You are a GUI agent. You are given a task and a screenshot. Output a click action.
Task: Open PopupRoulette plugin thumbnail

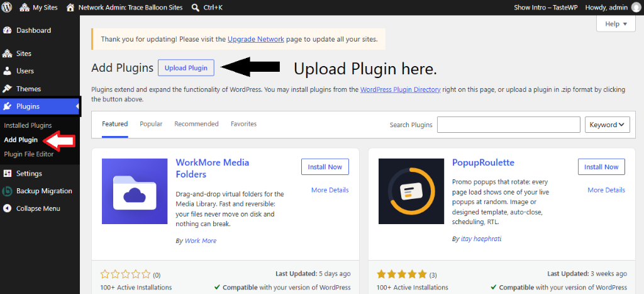pos(411,191)
